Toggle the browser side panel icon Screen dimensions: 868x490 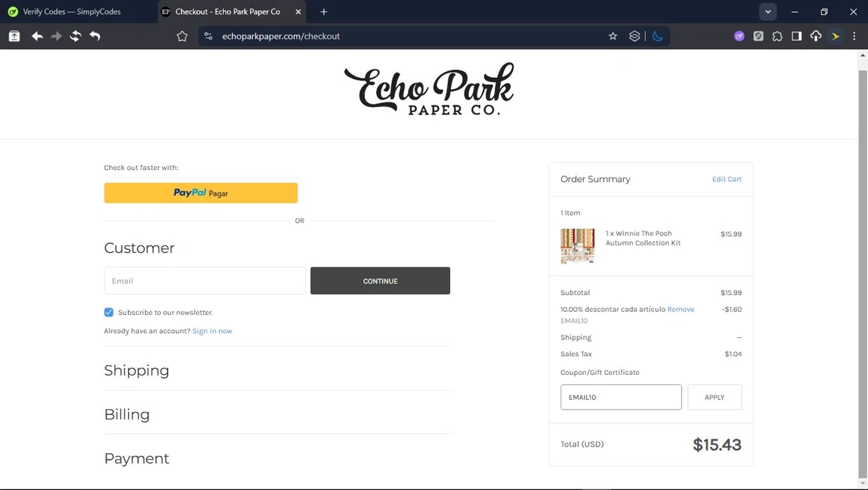797,36
